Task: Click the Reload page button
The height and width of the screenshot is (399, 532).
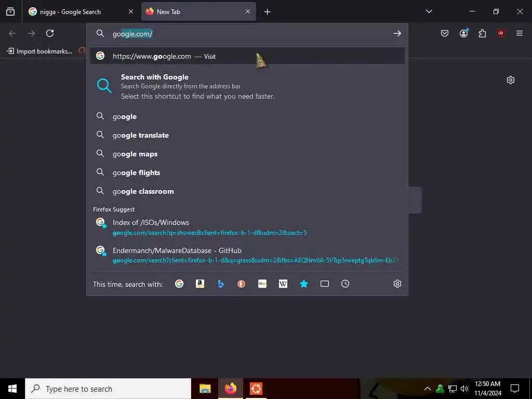Action: pyautogui.click(x=50, y=33)
